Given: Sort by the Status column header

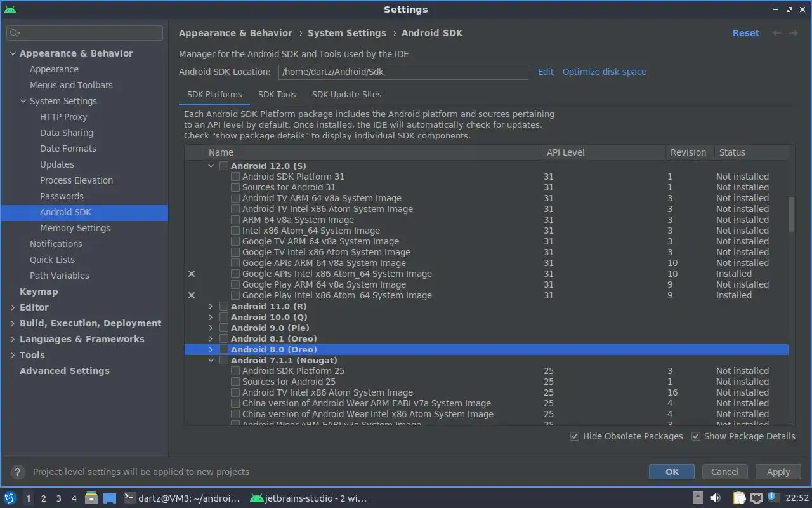Looking at the screenshot, I should (x=750, y=152).
